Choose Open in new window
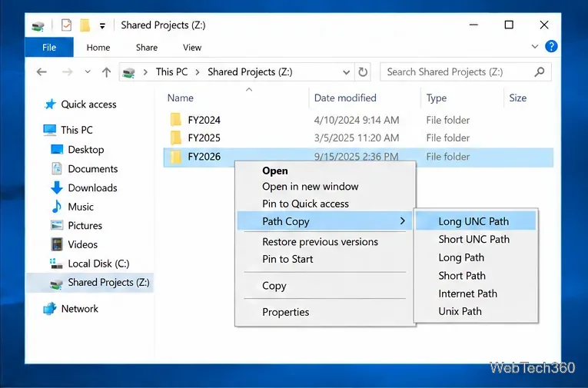Image resolution: width=588 pixels, height=388 pixels. click(x=310, y=187)
